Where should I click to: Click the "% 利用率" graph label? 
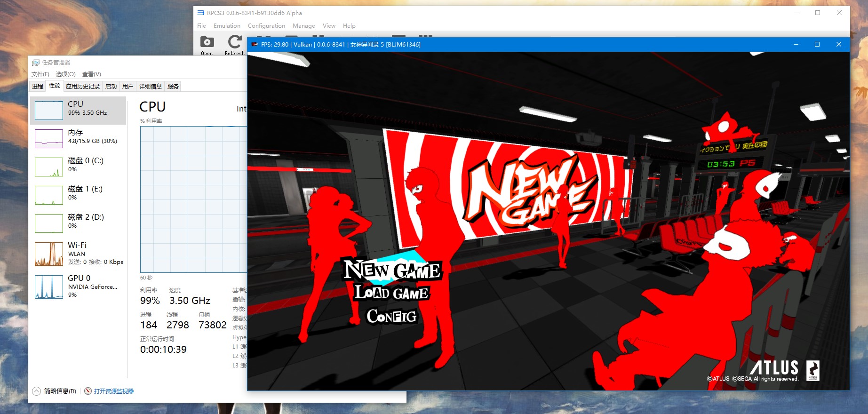click(x=151, y=121)
